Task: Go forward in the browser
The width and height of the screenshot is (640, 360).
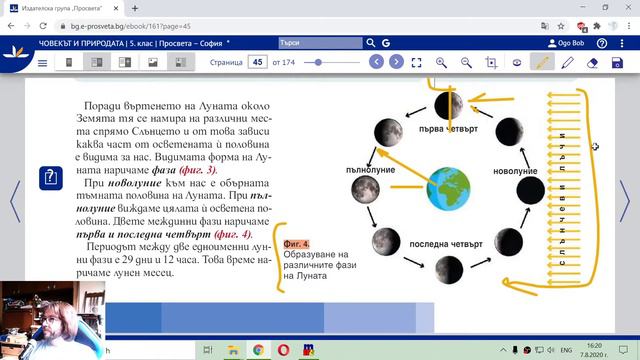Action: coord(27,26)
